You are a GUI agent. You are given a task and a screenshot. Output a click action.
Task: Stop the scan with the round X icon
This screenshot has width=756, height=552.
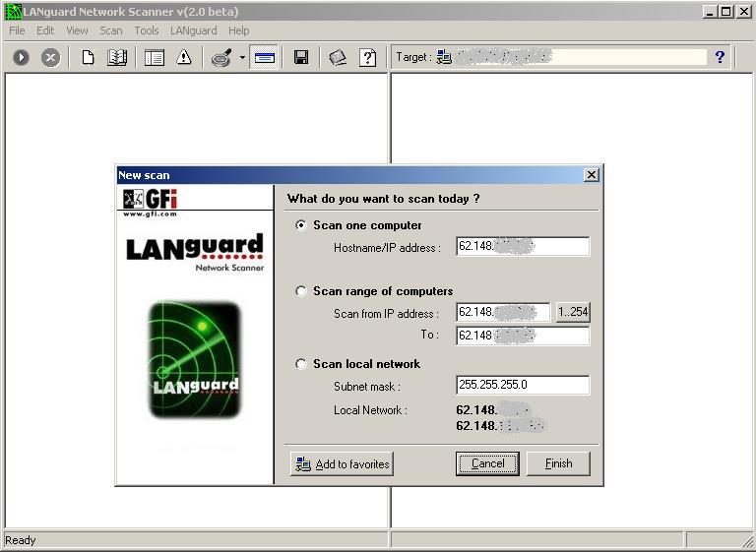pos(50,57)
